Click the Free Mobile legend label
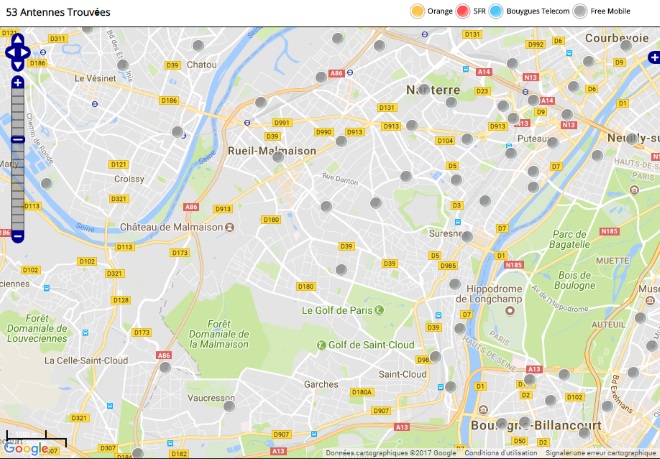This screenshot has height=459, width=660. [610, 11]
